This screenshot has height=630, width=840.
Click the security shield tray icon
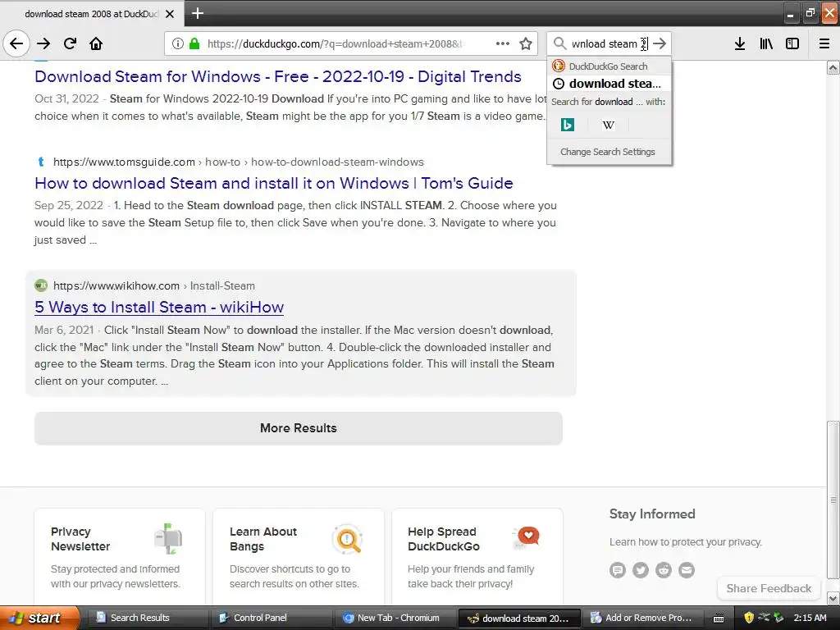[748, 618]
